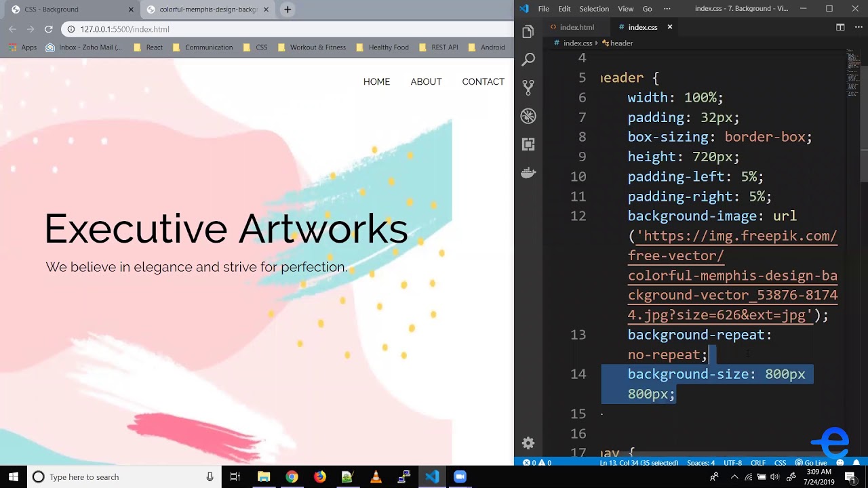Change encoding via UTF-8 status item
Viewport: 868px width, 488px height.
(732, 463)
